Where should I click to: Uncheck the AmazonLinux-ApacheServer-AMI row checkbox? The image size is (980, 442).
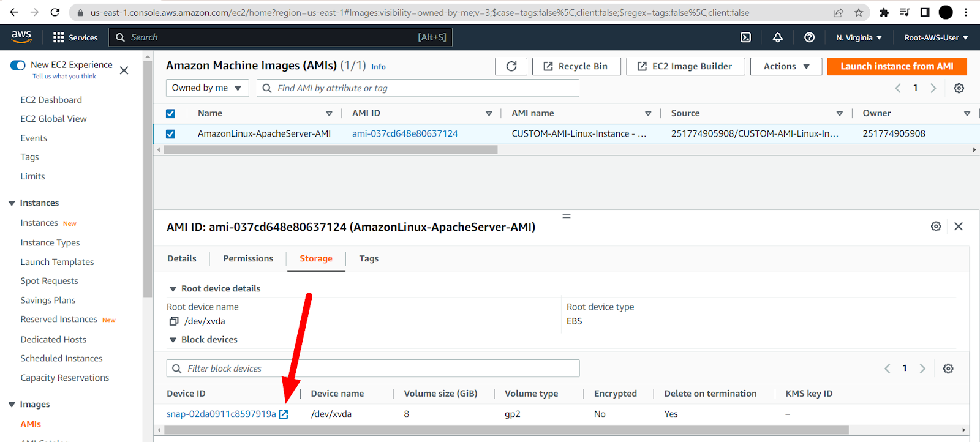click(170, 133)
